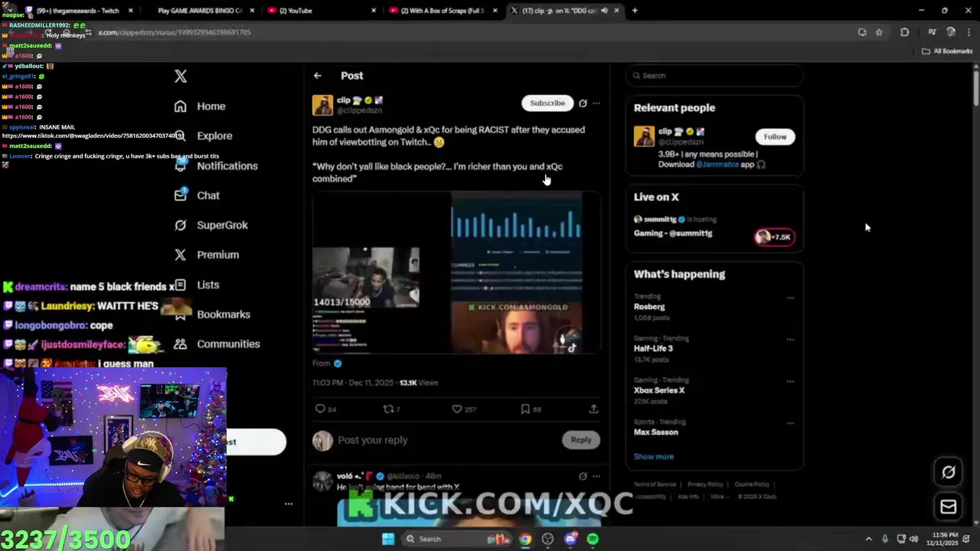Open Spotify from the taskbar

[x=593, y=539]
